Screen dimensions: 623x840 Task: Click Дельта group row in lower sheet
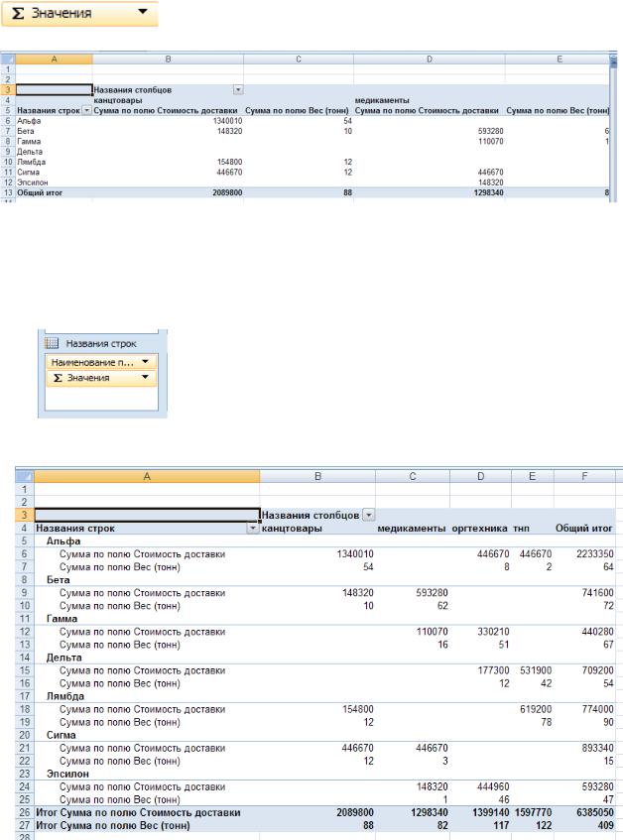tap(63, 658)
